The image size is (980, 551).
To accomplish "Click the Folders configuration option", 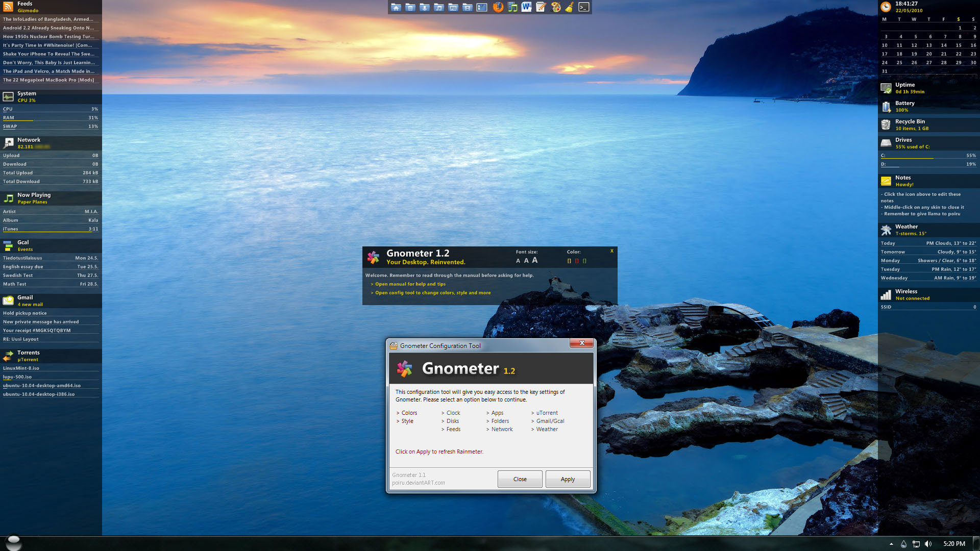I will [x=498, y=420].
